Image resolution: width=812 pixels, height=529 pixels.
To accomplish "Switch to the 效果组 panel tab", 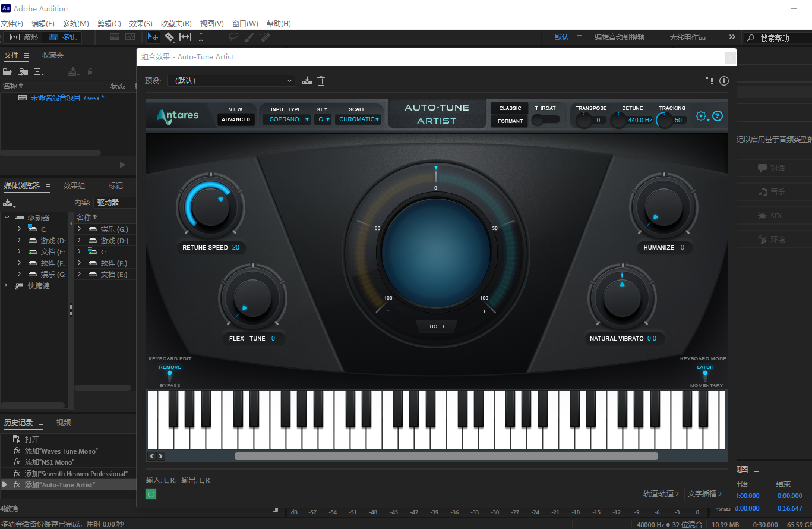I will 74,185.
